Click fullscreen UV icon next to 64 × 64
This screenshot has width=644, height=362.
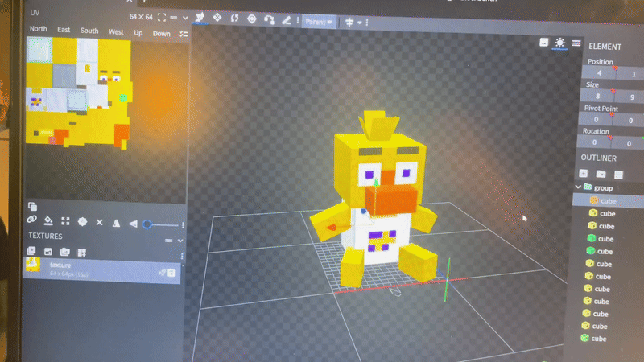click(x=162, y=17)
